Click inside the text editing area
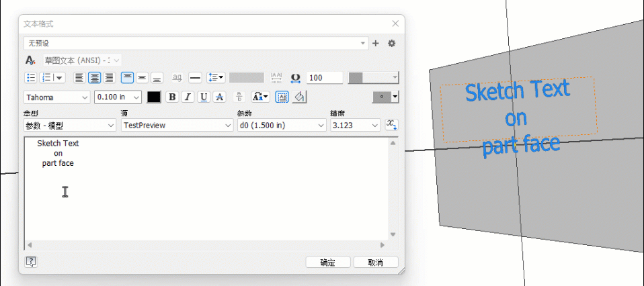The image size is (644, 286). (x=206, y=189)
